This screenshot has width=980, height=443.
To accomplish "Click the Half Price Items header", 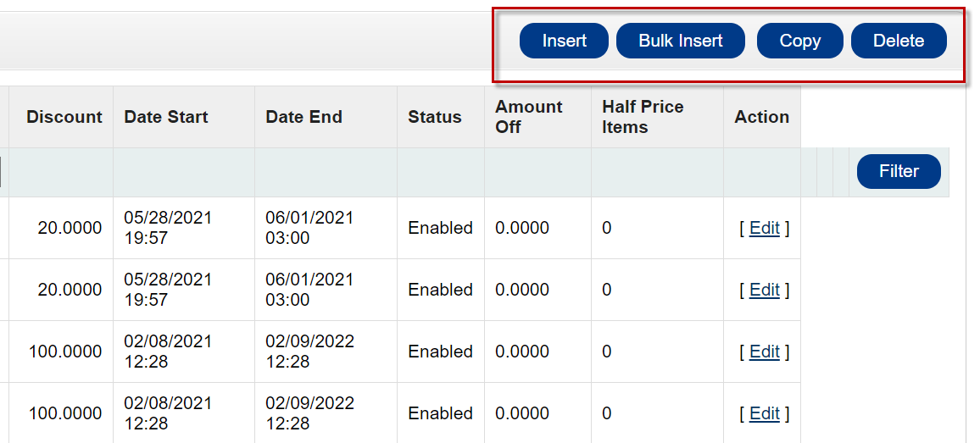I will coord(643,117).
